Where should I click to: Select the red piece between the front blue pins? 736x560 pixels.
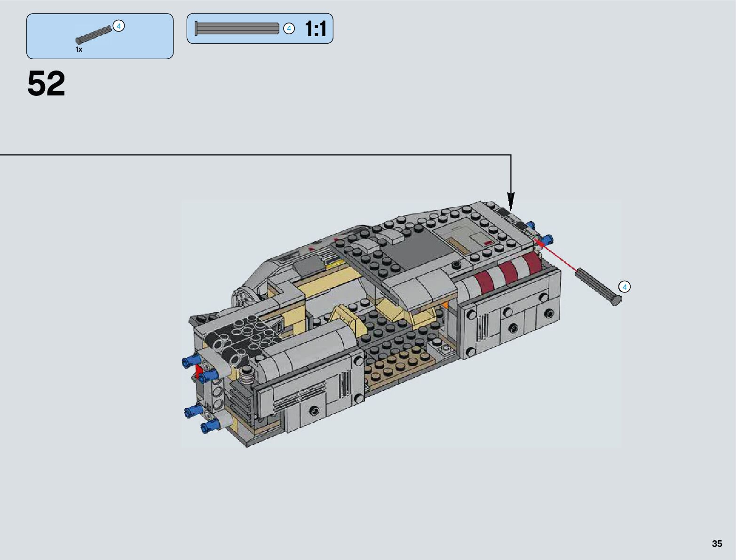(x=198, y=371)
